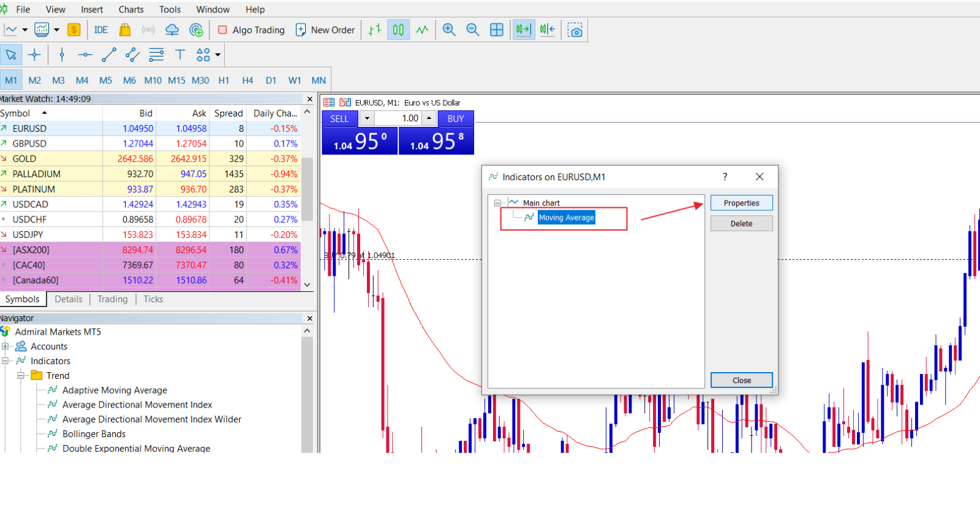Switch chart to line chart mode
Viewport: 980px width, 507px height.
coord(422,30)
